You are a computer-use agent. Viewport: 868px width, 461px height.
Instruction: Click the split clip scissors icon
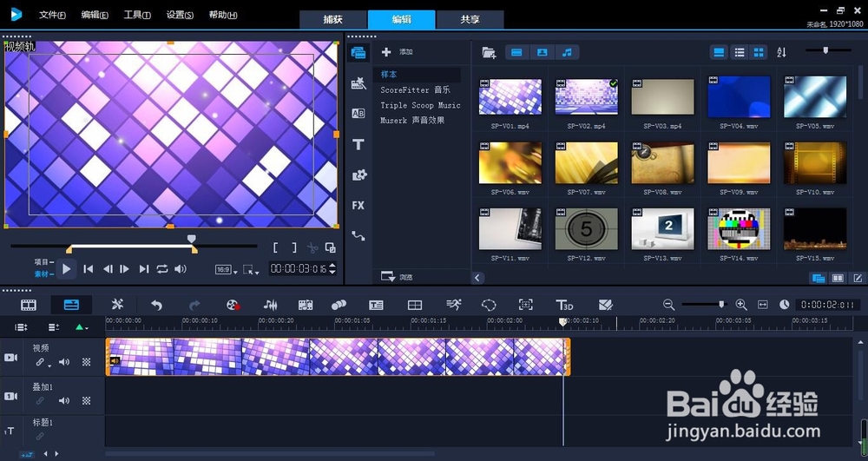312,248
